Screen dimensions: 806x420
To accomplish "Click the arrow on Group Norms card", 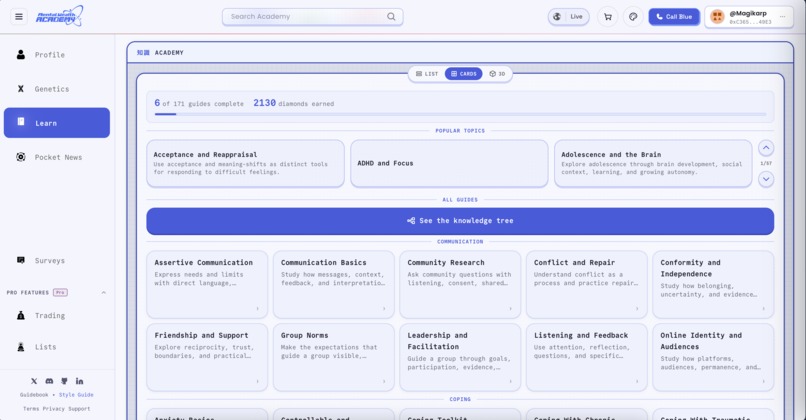I will click(384, 381).
